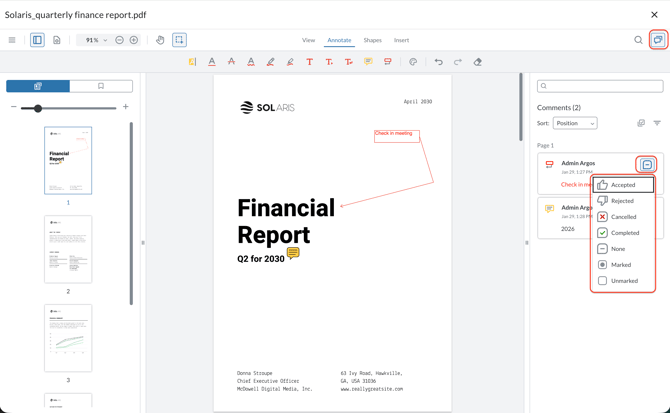Toggle the comments panel icon
670x413 pixels.
click(x=657, y=40)
